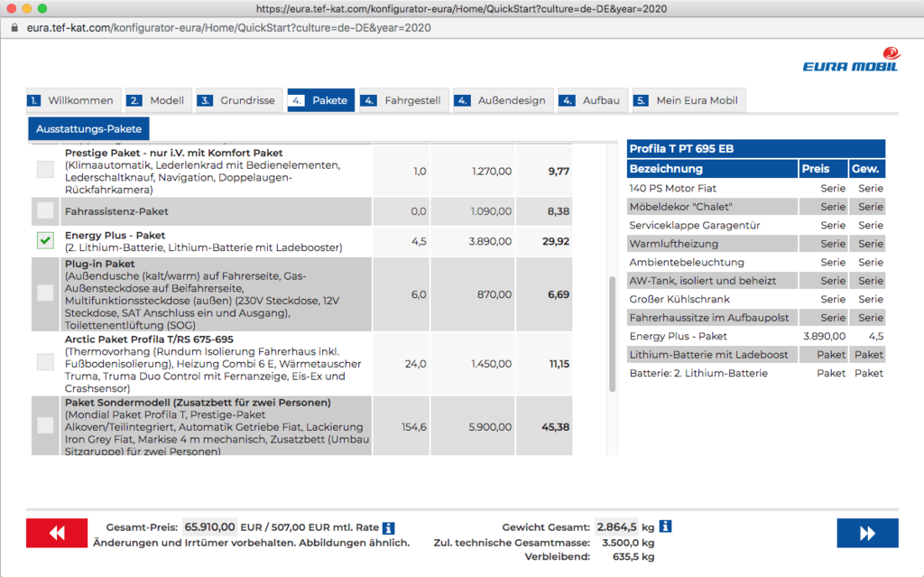Click the Sondermodell price 5.900,00
Viewport: 924px width, 577px height.
coord(490,426)
